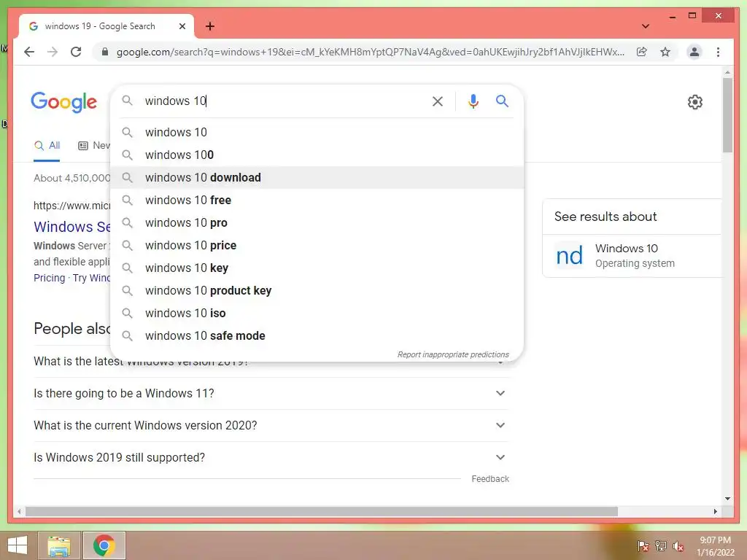Screen dimensions: 747x560
Task: Switch to the All results tab
Action: pyautogui.click(x=47, y=145)
